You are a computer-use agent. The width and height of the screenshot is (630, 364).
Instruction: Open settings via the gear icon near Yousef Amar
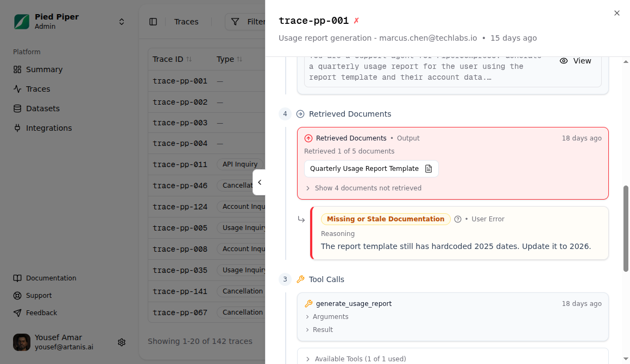point(122,342)
